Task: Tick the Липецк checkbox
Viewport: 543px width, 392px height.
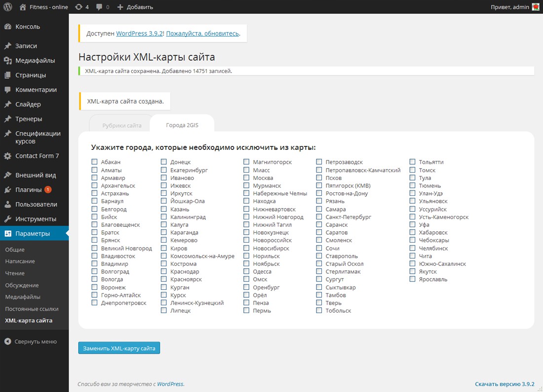Action: [163, 310]
